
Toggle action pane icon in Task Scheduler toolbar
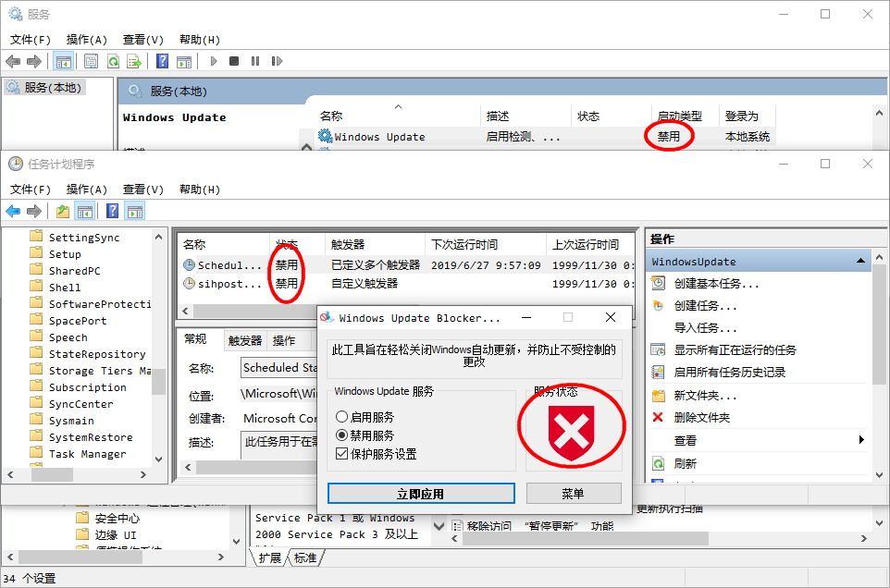(x=135, y=212)
